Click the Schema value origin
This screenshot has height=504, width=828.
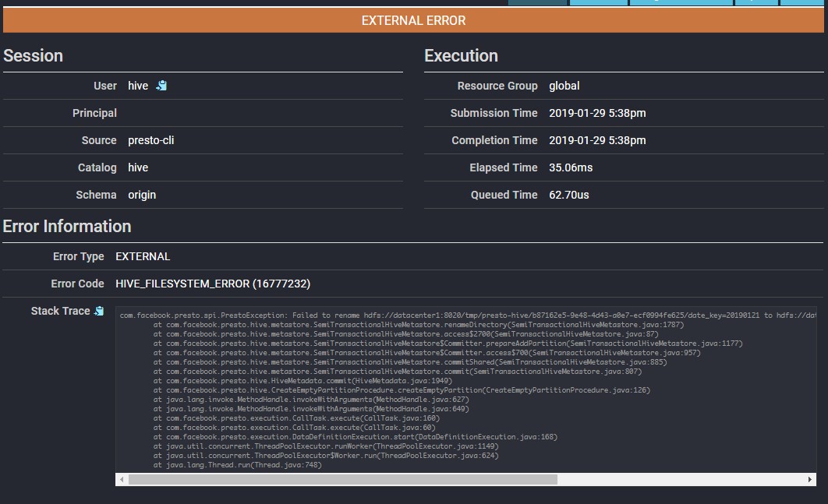click(x=142, y=195)
